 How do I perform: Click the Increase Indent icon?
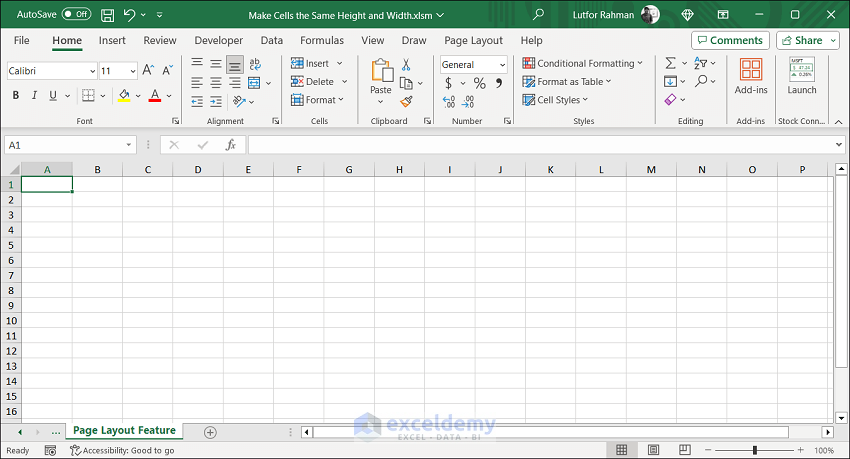pos(216,101)
